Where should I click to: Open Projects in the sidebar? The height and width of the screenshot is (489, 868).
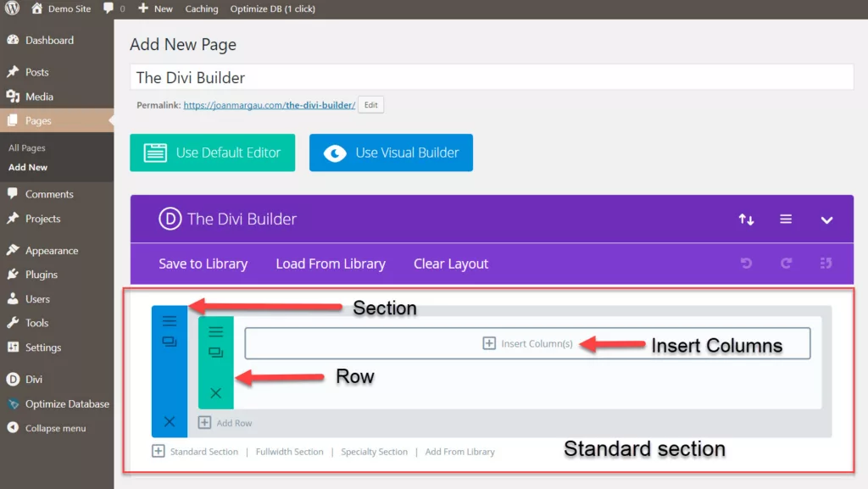(42, 219)
